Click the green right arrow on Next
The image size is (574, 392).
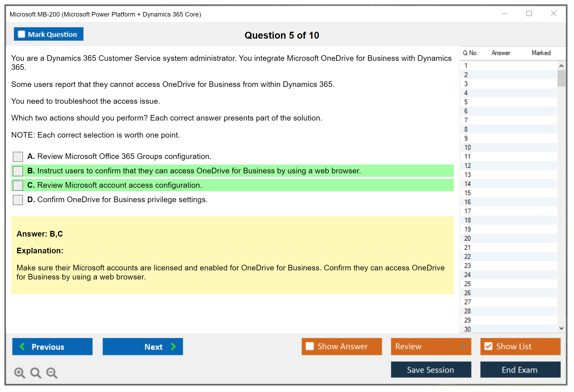click(x=174, y=346)
